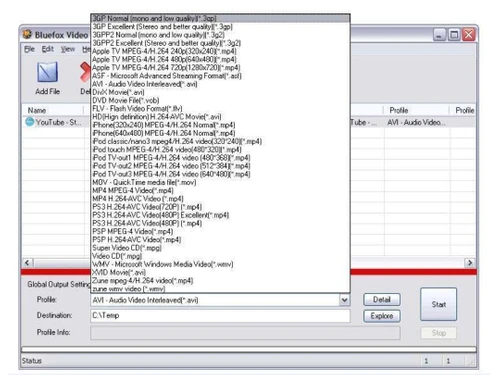500x375 pixels.
Task: Click the file list's left scroll arrow
Action: click(x=27, y=263)
